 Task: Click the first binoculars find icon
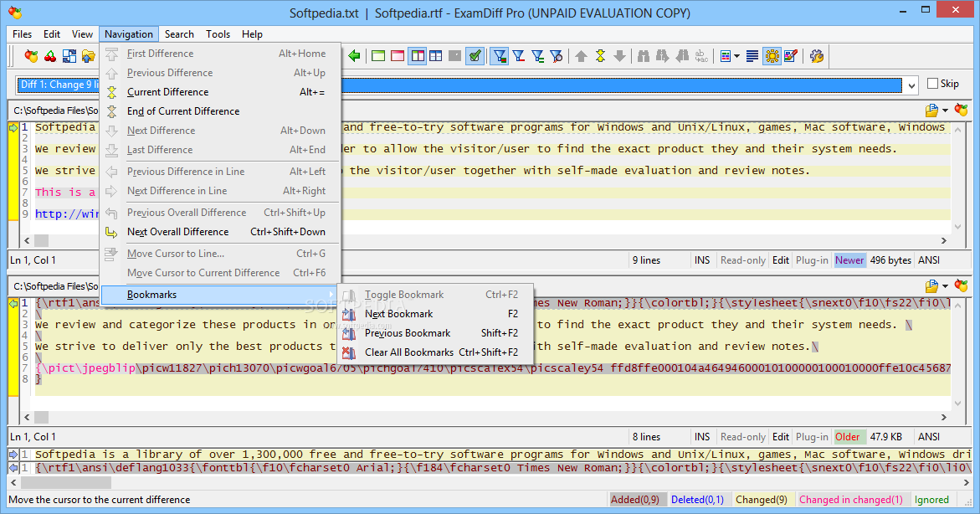click(644, 56)
